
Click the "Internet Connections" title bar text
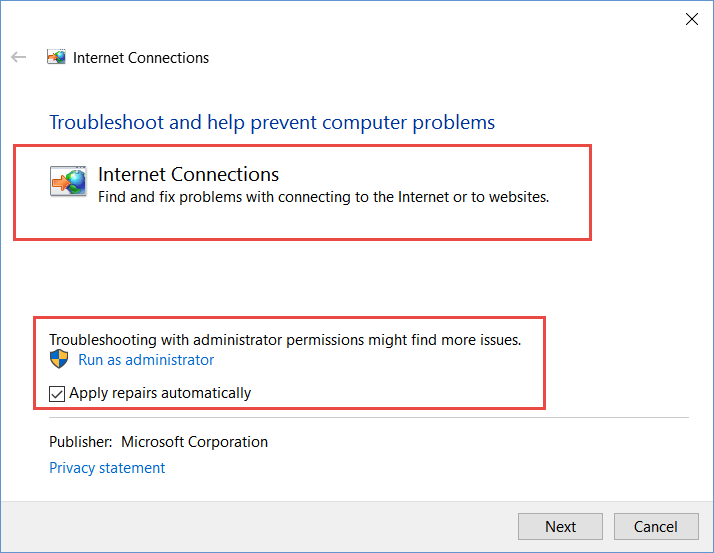tap(141, 58)
